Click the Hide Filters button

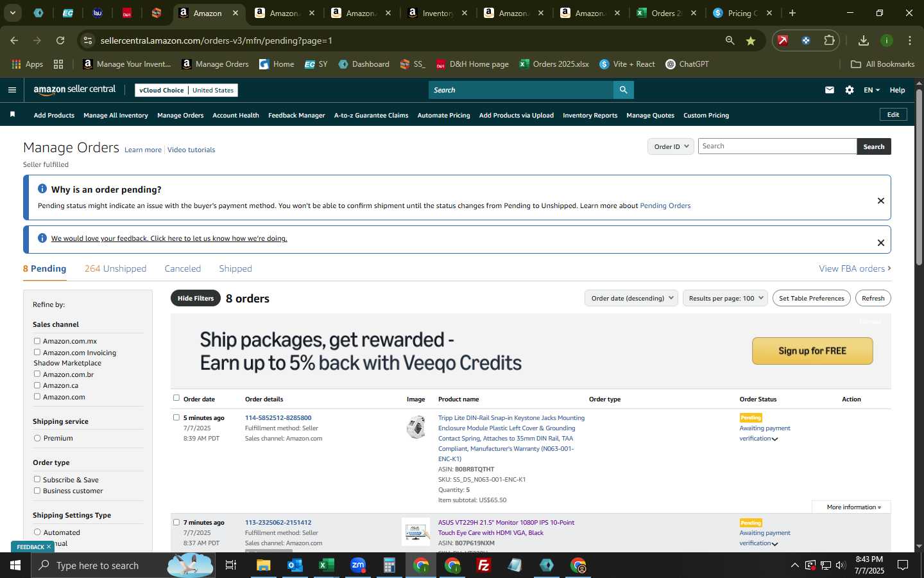point(196,298)
